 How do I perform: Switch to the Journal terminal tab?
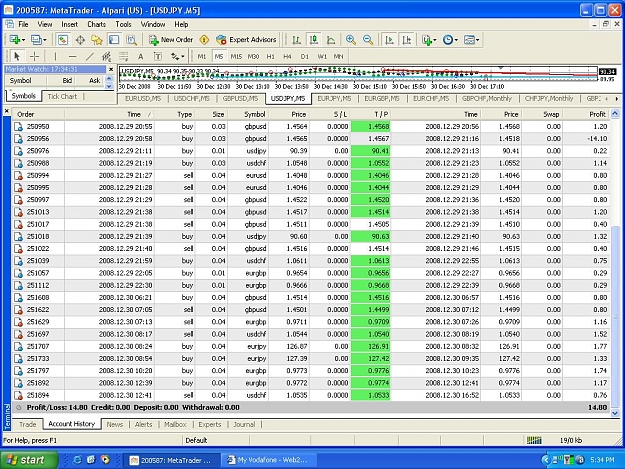[244, 424]
